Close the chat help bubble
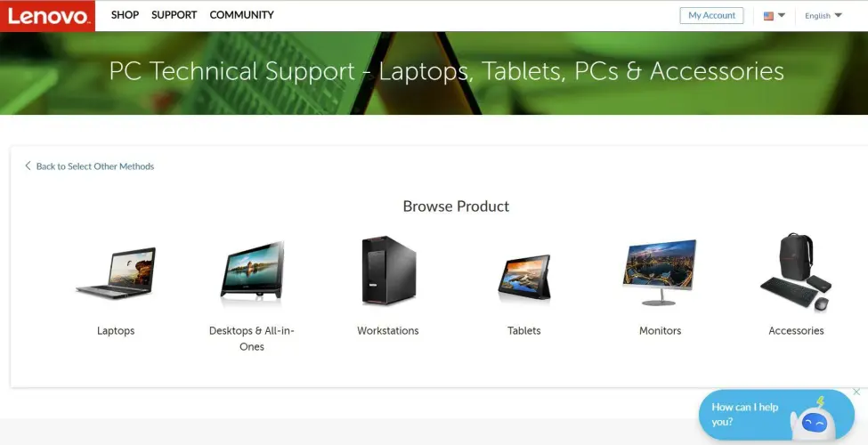Viewport: 868px width, 445px height. tap(856, 392)
